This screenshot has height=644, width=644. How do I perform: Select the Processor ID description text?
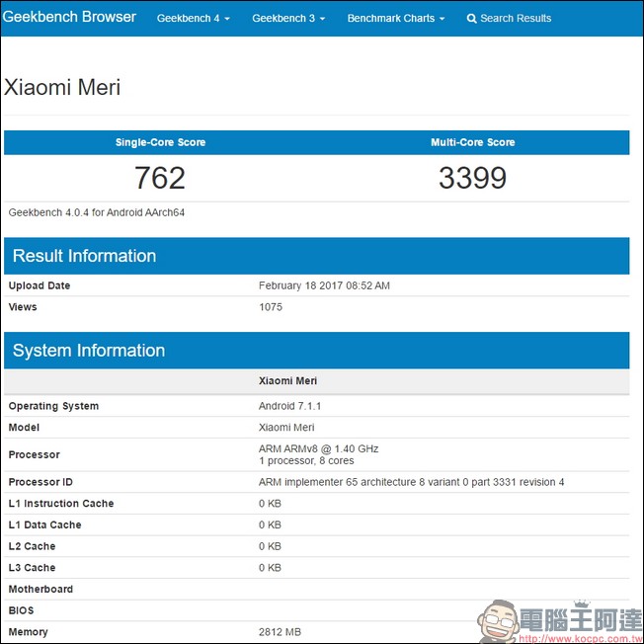click(x=411, y=482)
